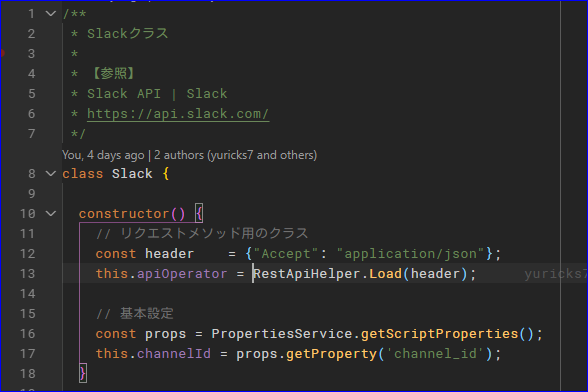Click the 'channel_id' string literal
This screenshot has height=392, width=588.
(x=435, y=354)
